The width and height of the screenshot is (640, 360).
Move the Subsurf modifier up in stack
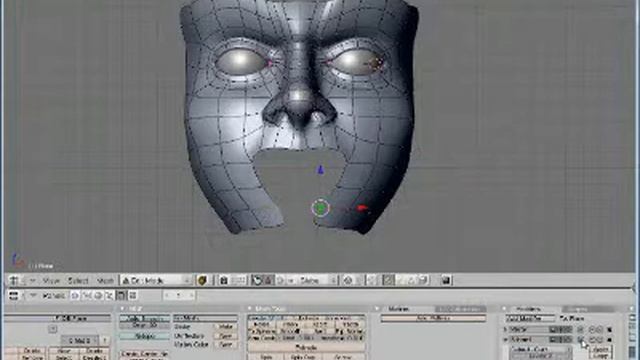tap(592, 340)
